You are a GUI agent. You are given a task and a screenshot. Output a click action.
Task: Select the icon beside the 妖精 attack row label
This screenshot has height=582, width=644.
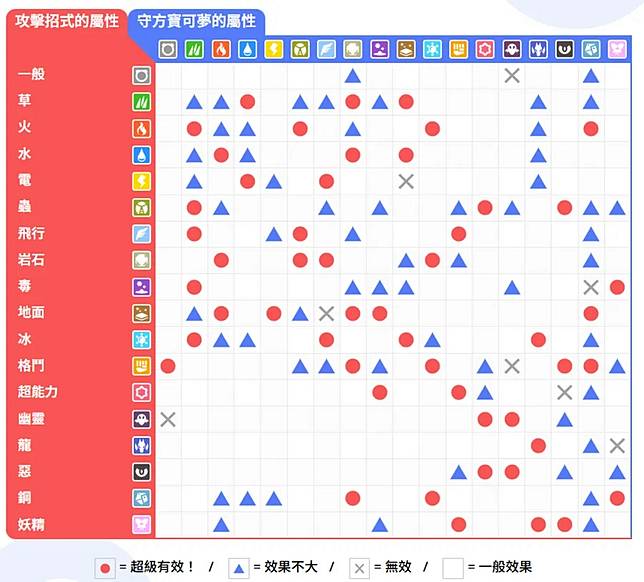click(x=141, y=524)
